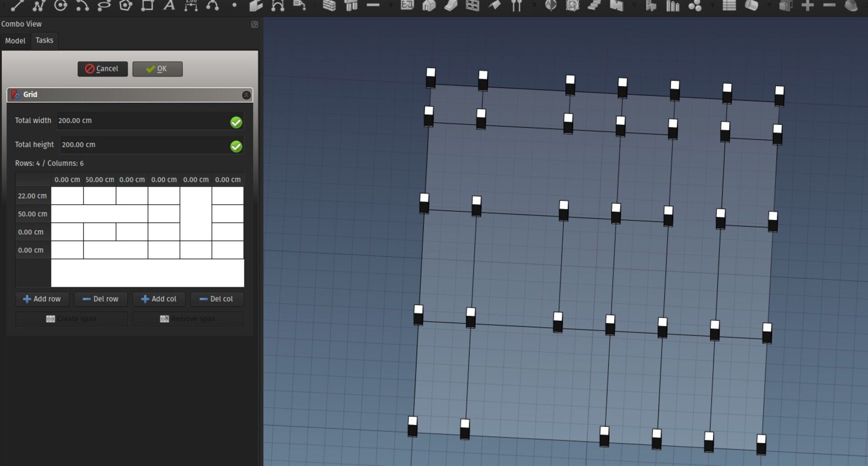Select the 50.00 cm row header
The height and width of the screenshot is (466, 868).
pyautogui.click(x=33, y=214)
